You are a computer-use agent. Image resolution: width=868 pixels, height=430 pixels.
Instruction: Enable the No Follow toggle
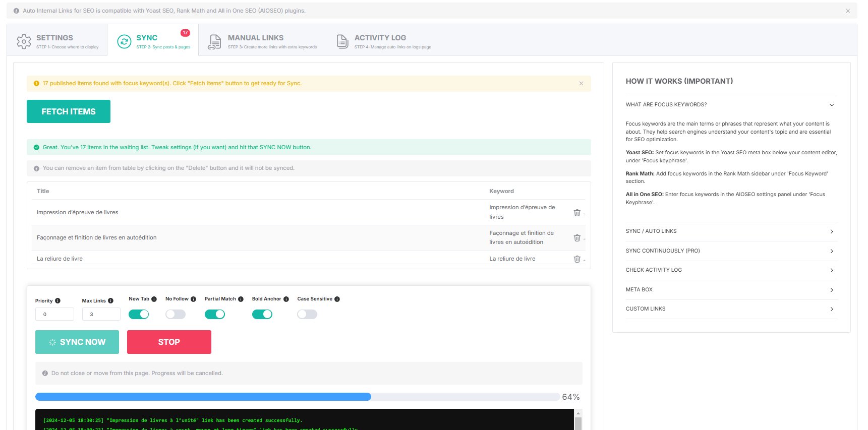pyautogui.click(x=176, y=314)
